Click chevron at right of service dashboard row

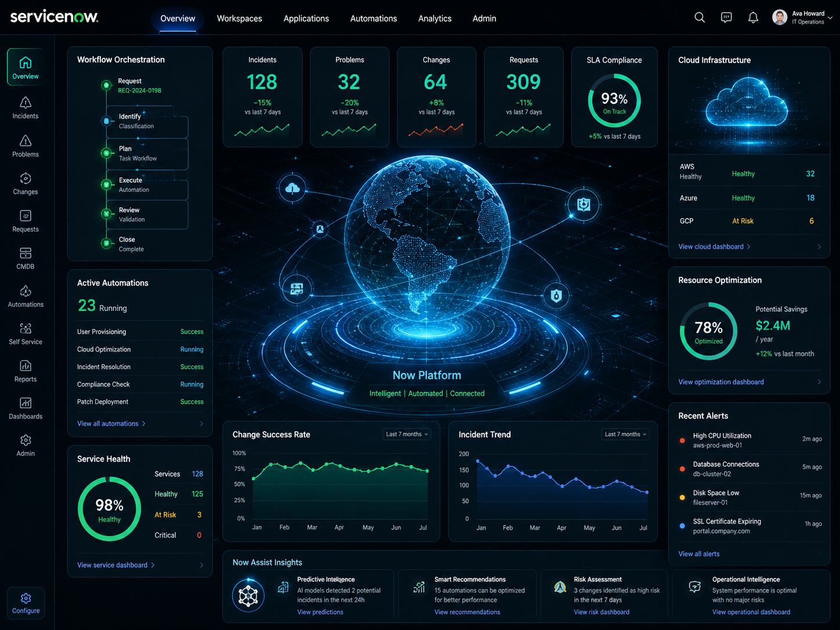click(x=201, y=565)
